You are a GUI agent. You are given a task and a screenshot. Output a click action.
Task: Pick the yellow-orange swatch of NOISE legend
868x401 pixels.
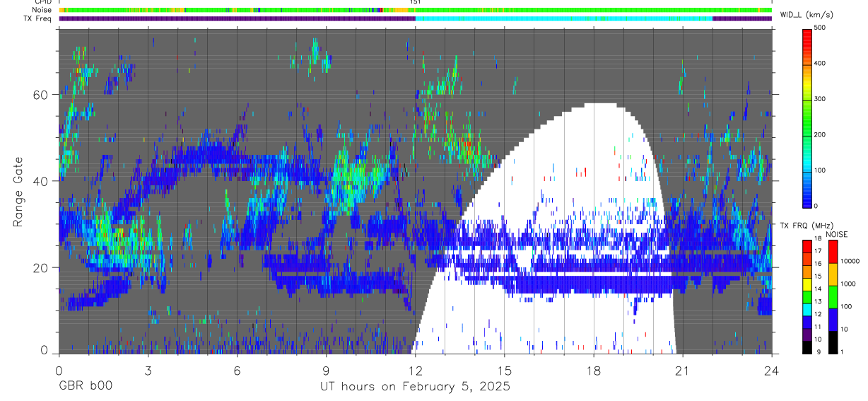pos(832,274)
